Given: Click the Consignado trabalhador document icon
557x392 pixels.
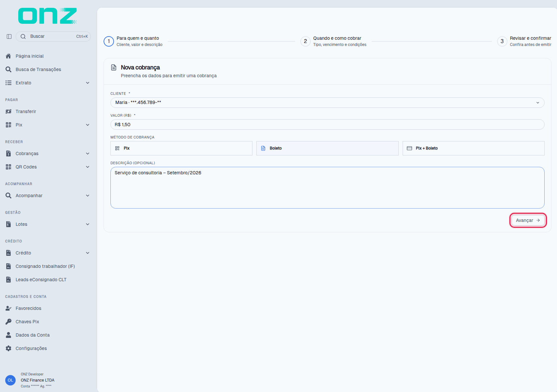Looking at the screenshot, I should [x=8, y=266].
